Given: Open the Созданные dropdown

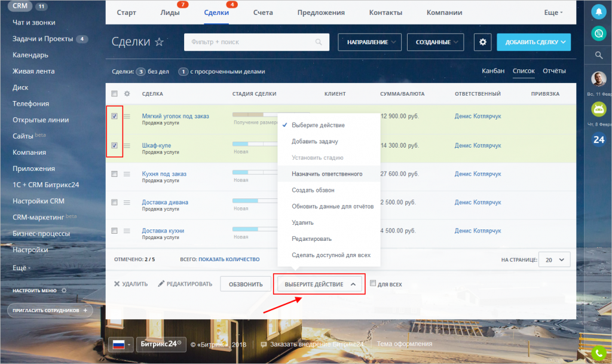Looking at the screenshot, I should click(435, 42).
